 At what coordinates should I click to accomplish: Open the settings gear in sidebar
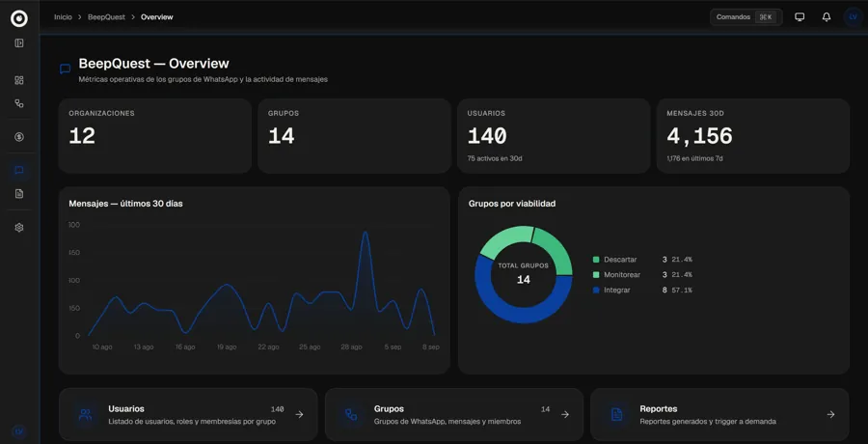[x=19, y=228]
